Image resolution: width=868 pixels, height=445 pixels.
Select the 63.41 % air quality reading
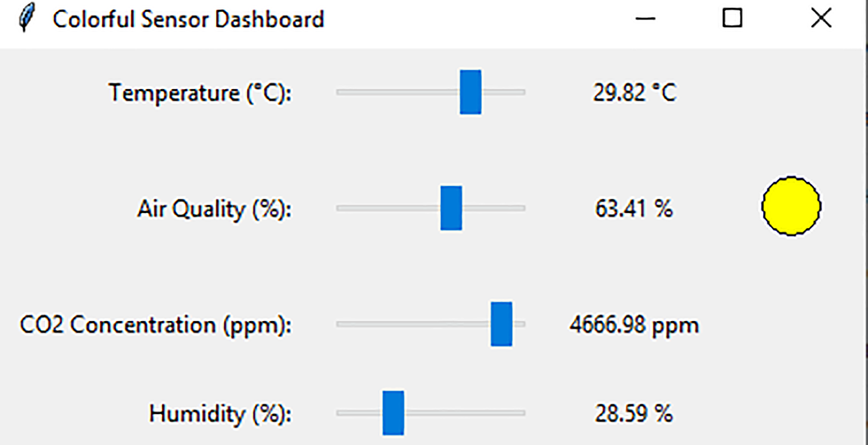tap(633, 209)
